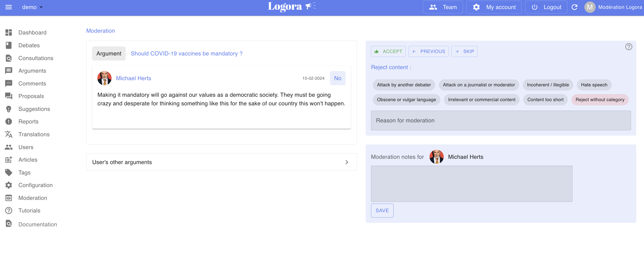Open Michael Herts profile link
The height and width of the screenshot is (265, 644).
point(133,78)
